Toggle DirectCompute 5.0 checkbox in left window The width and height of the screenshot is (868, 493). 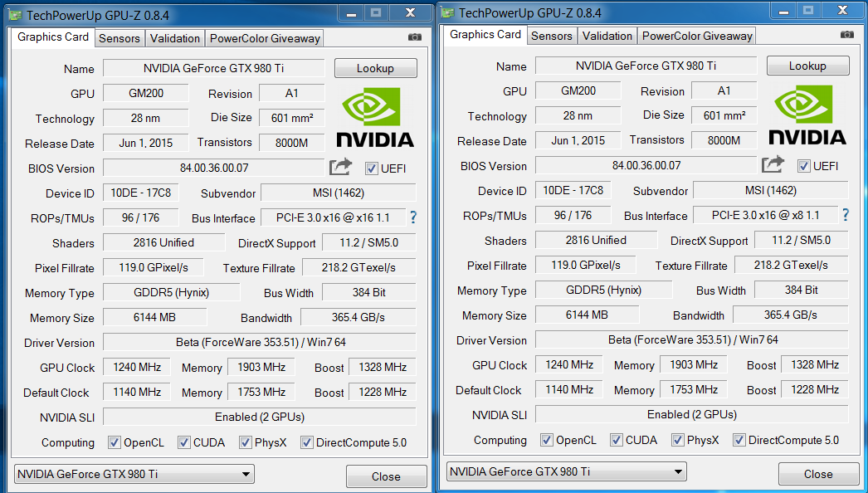307,442
